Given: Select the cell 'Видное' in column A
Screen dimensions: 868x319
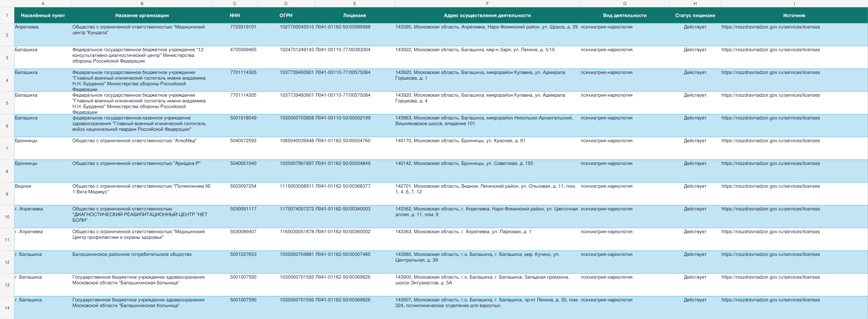Looking at the screenshot, I should click(x=43, y=194).
